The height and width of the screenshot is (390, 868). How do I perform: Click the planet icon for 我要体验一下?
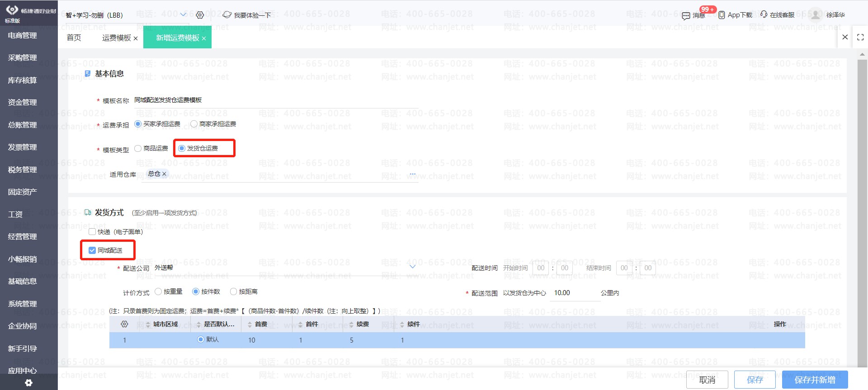tap(227, 15)
